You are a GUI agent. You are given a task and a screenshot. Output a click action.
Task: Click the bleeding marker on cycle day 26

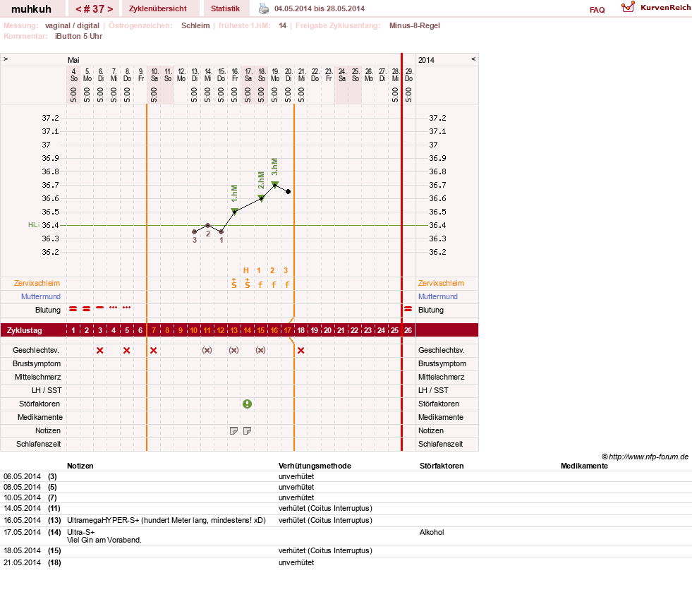tap(408, 308)
